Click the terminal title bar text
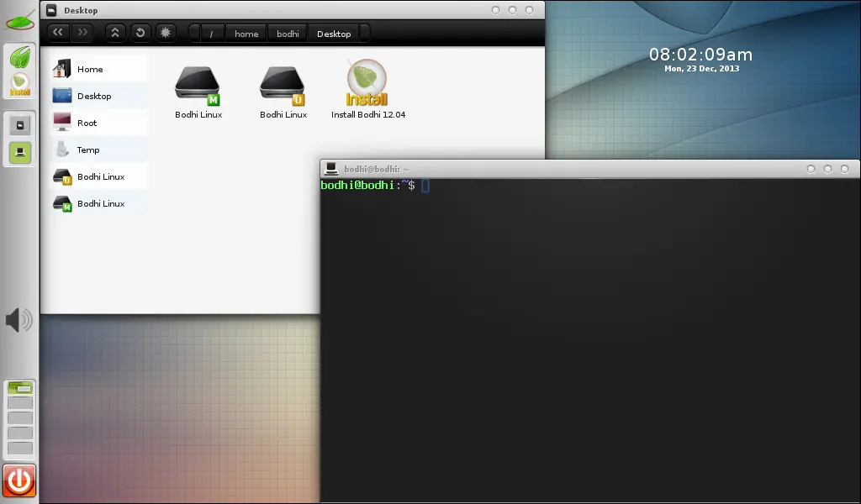Image resolution: width=861 pixels, height=504 pixels. pos(376,169)
